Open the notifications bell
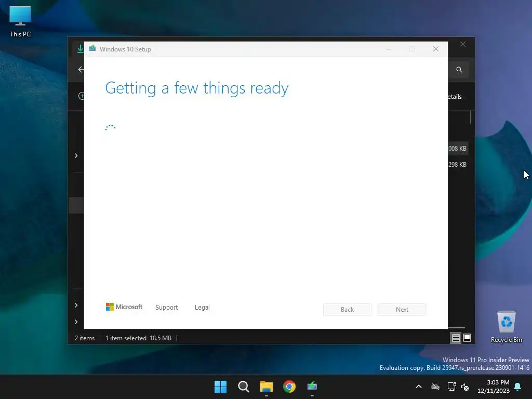Image resolution: width=532 pixels, height=399 pixels. click(518, 387)
